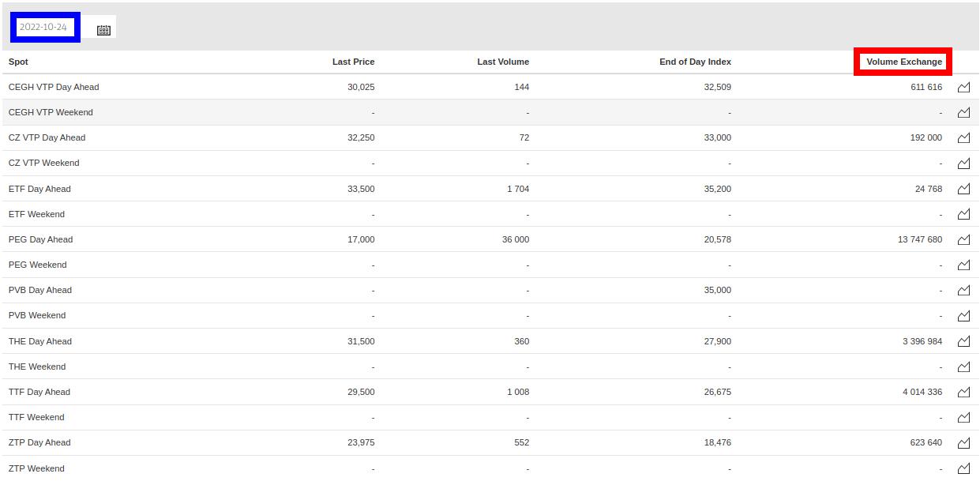Open ZTP Day Ahead chart icon
Image resolution: width=980 pixels, height=485 pixels.
coord(963,442)
